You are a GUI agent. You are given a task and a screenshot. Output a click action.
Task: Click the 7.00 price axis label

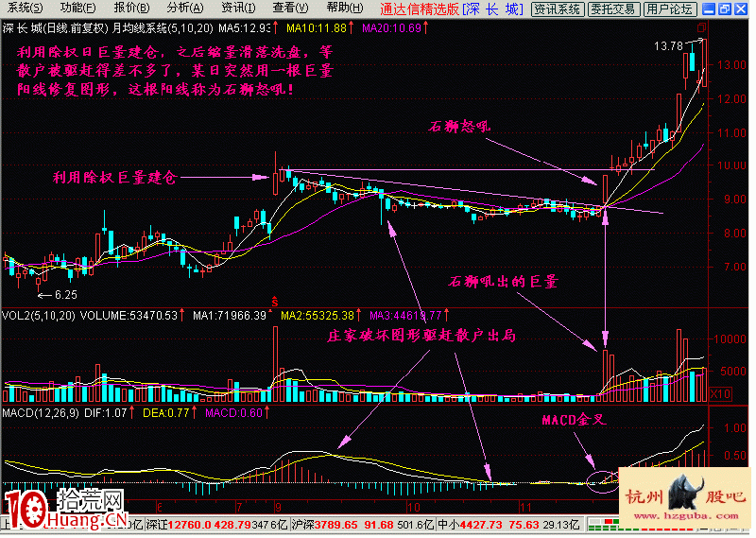click(x=735, y=267)
